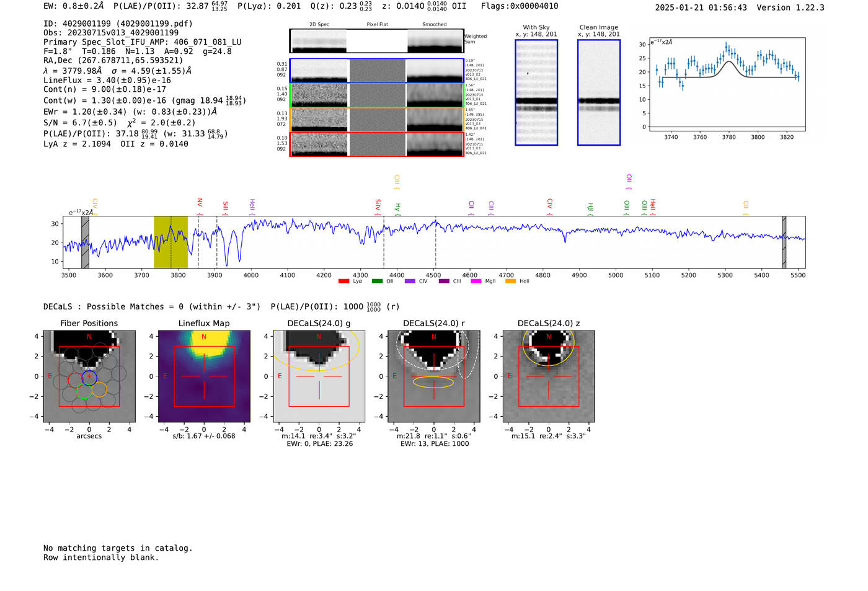Click the yellow ellipse in DECaLS r cutout
This screenshot has height=591, width=868.
tap(433, 382)
